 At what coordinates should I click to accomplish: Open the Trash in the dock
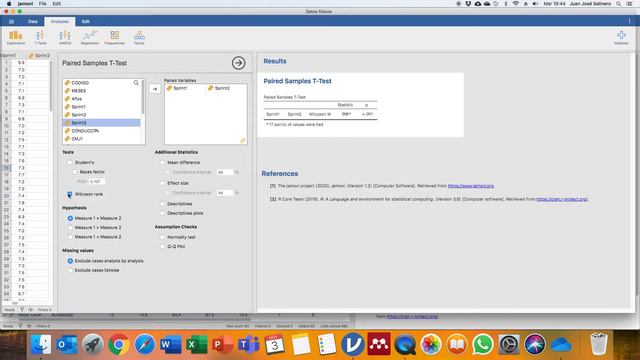pos(599,344)
